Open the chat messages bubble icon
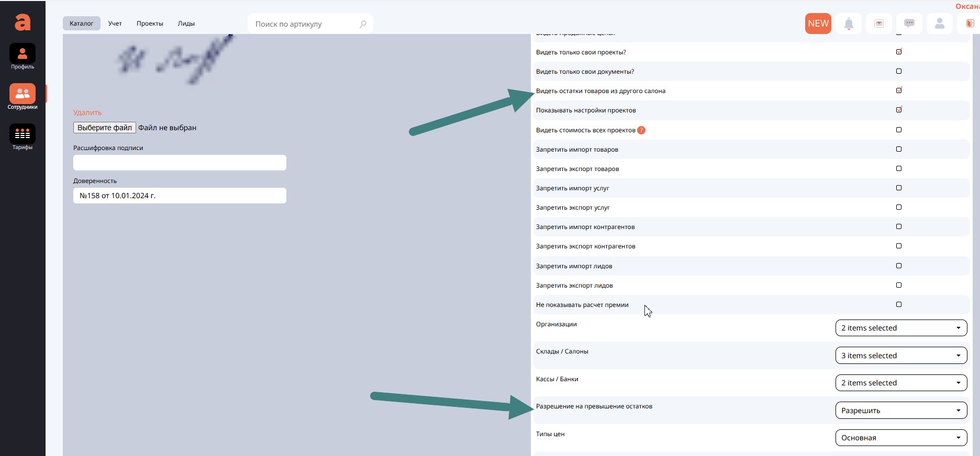Image resolution: width=980 pixels, height=456 pixels. (x=909, y=24)
